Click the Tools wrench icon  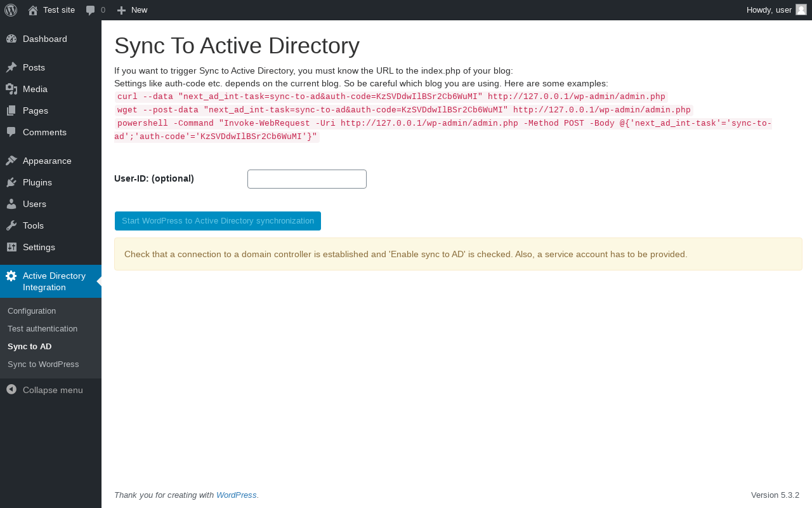[x=11, y=225]
